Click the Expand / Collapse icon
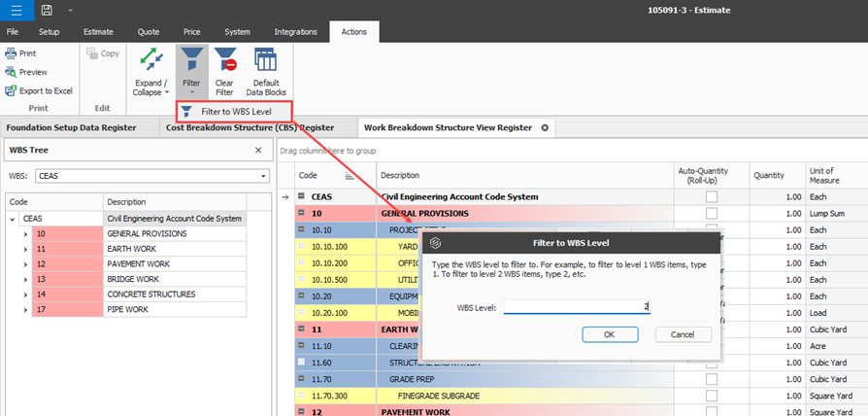Image resolution: width=868 pixels, height=416 pixels. [150, 61]
